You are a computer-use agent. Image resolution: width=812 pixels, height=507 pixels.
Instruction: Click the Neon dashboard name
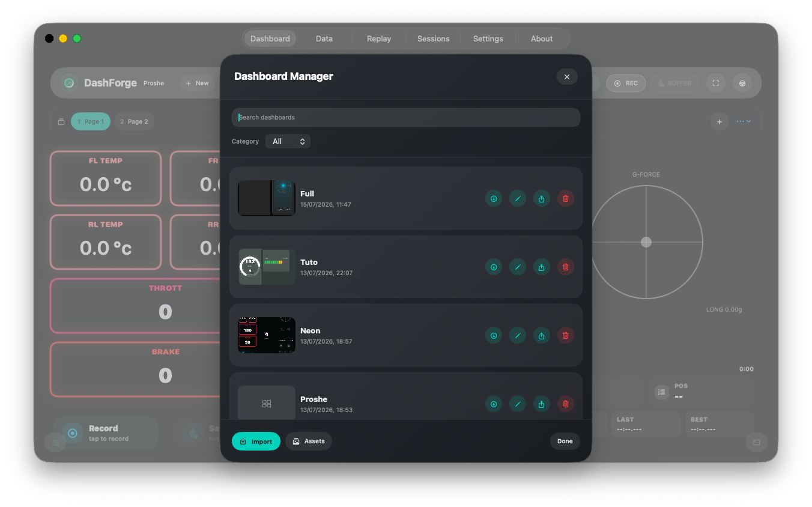[x=311, y=330]
